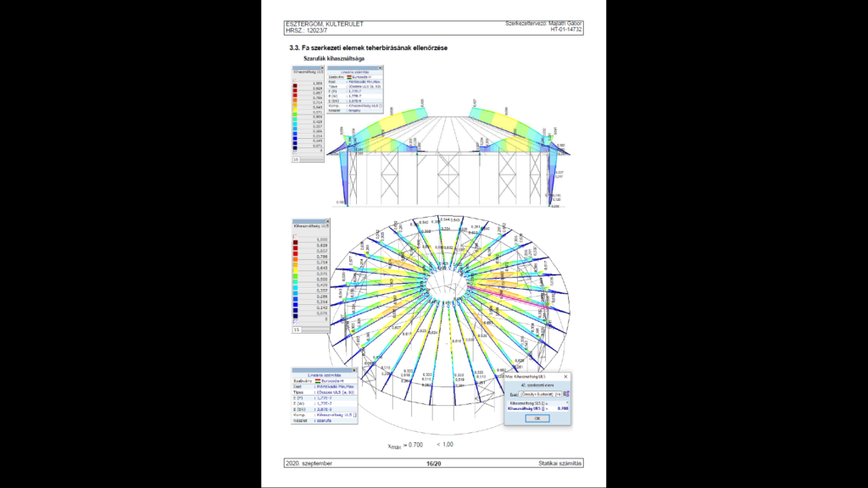Click the level slider in the elevation legend
The height and width of the screenshot is (488, 868).
click(312, 159)
